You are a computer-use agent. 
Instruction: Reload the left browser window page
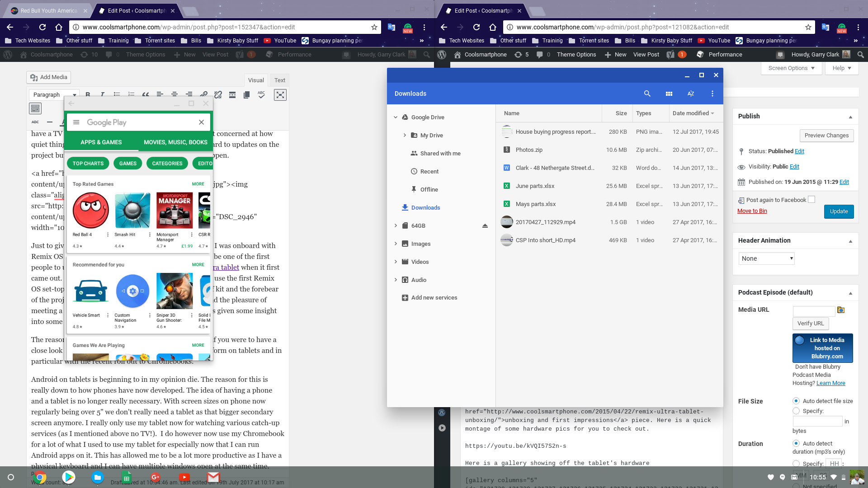(42, 27)
